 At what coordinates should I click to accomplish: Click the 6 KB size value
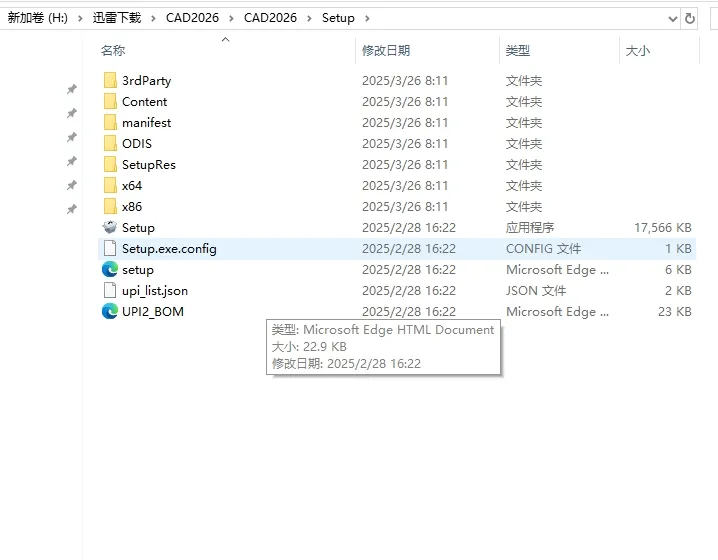pos(678,270)
